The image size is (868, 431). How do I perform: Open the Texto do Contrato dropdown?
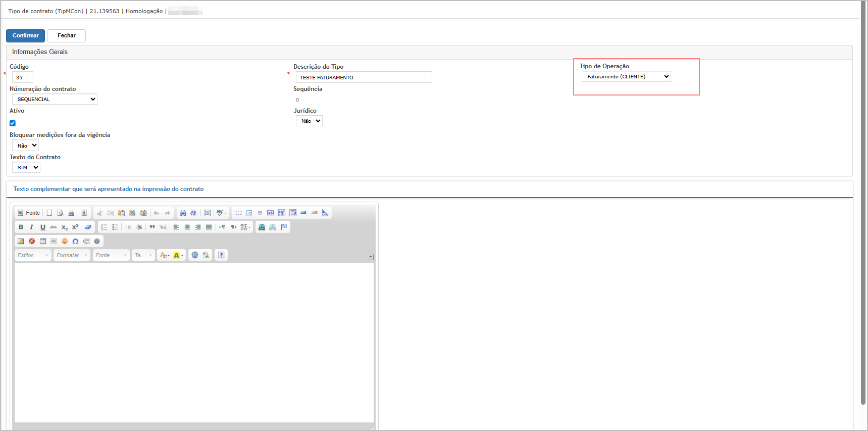point(26,167)
